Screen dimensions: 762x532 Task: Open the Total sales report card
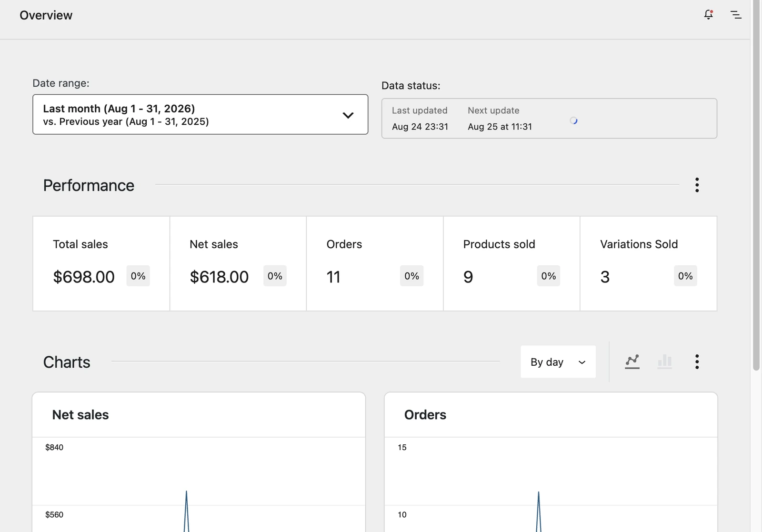pos(101,263)
